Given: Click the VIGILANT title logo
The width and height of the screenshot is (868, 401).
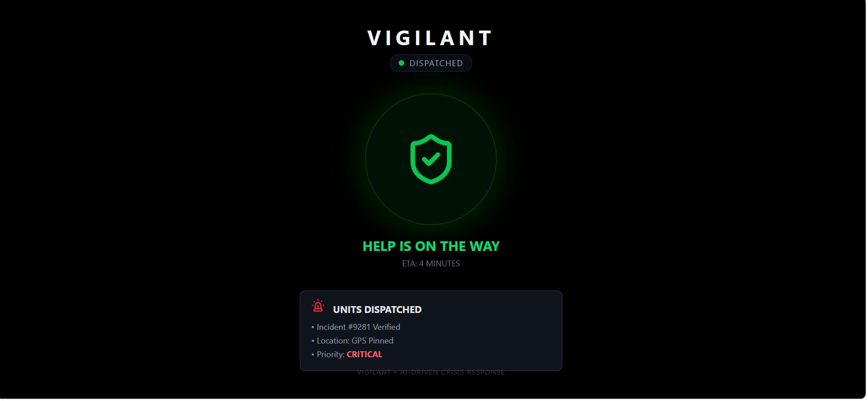Looking at the screenshot, I should point(431,38).
